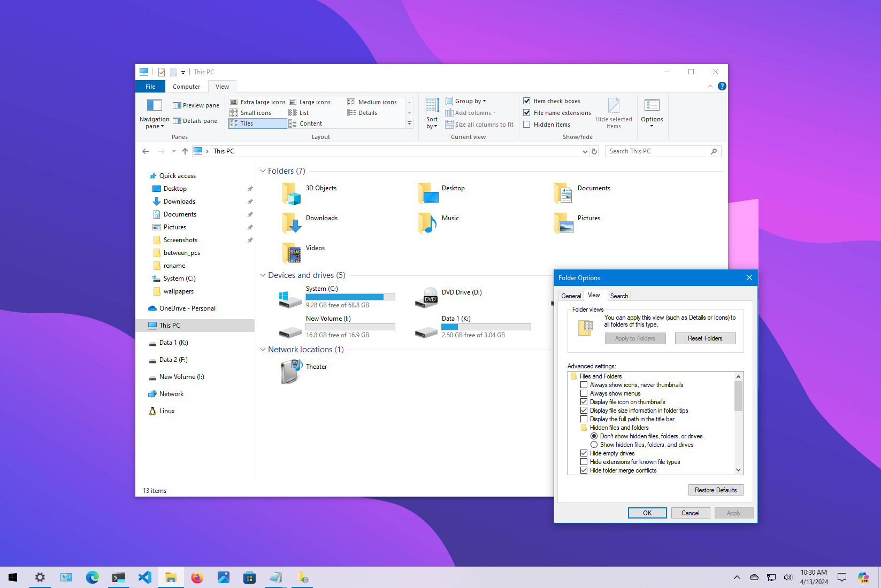
Task: Focus the Search This PC field
Action: click(663, 151)
